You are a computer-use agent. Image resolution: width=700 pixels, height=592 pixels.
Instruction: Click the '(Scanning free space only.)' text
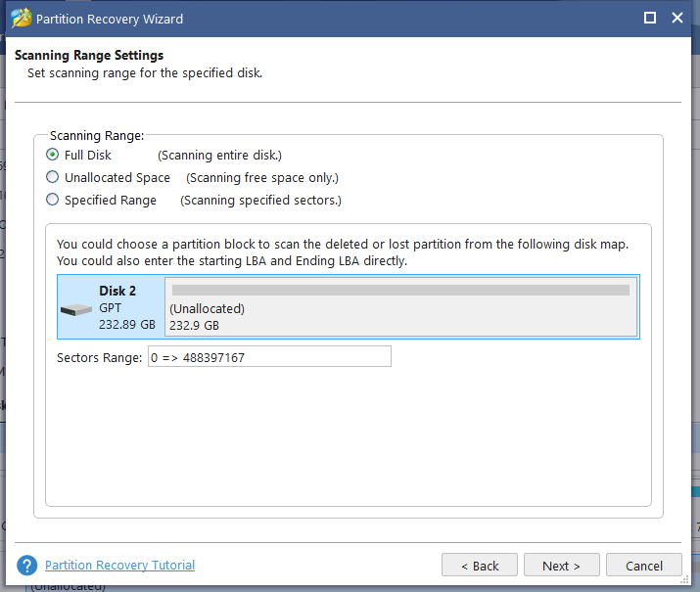point(262,177)
